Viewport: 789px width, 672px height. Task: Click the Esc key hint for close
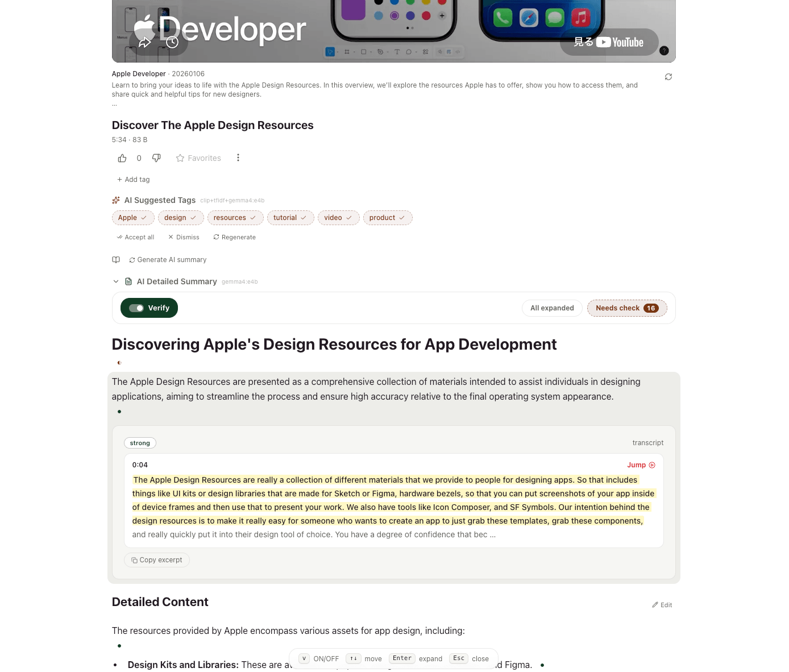click(459, 658)
